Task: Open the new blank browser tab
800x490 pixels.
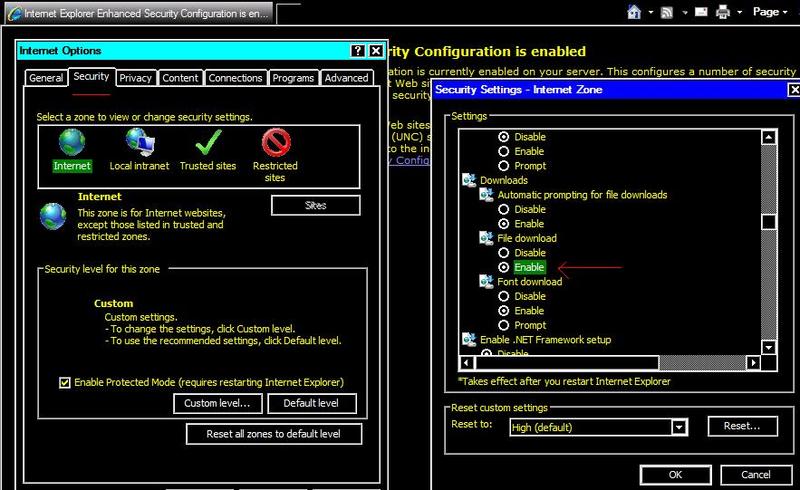Action: [x=288, y=14]
